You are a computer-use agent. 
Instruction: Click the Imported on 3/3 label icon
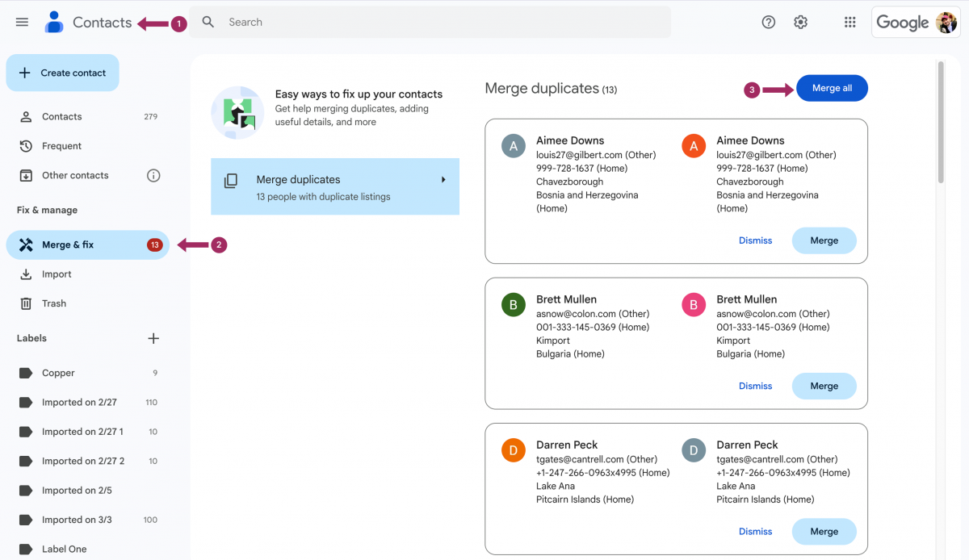[26, 520]
